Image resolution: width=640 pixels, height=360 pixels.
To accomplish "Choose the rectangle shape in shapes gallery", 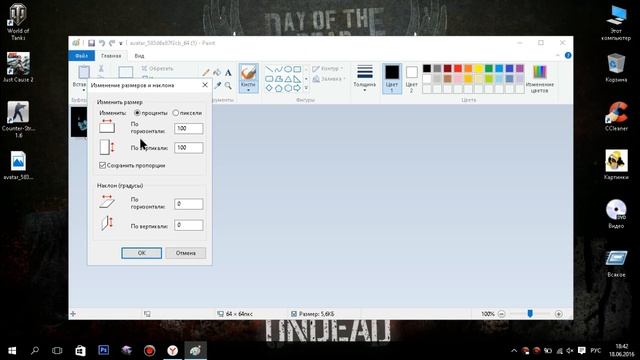I will pyautogui.click(x=297, y=69).
